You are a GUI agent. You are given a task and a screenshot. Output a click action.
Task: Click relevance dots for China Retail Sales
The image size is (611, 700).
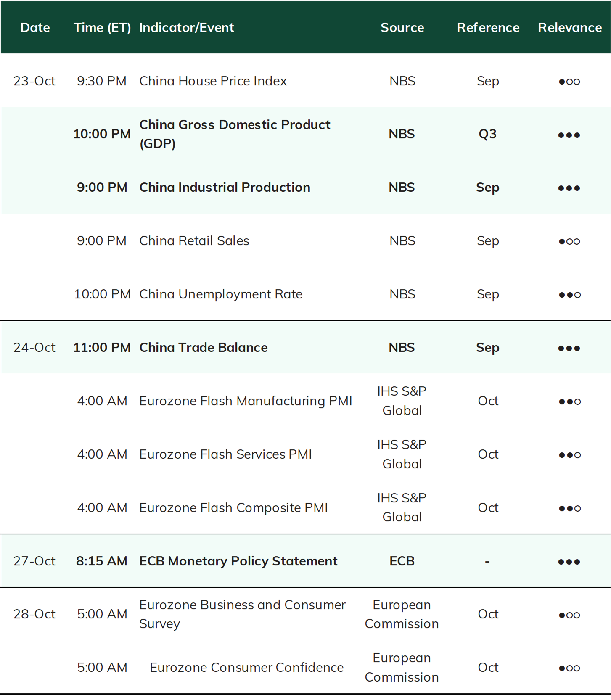click(569, 241)
